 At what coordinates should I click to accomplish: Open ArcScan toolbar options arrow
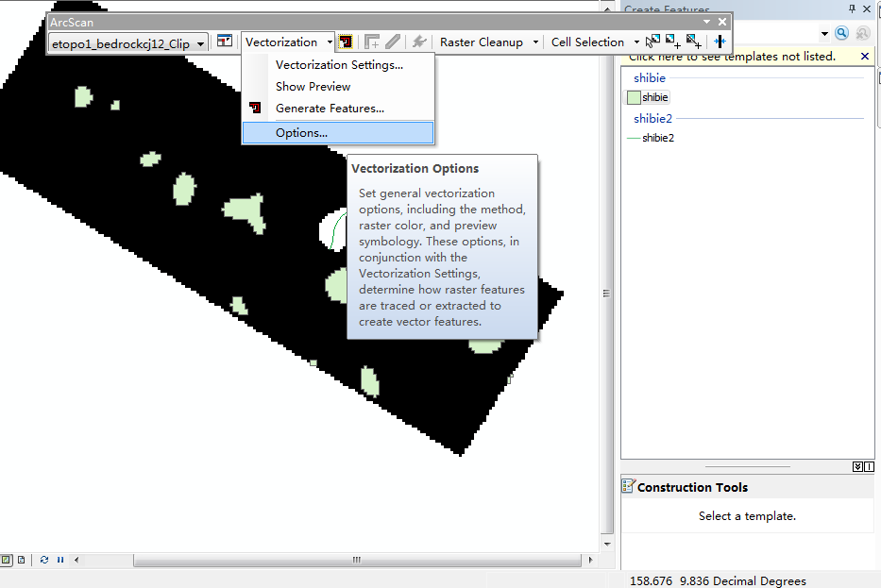click(x=707, y=22)
